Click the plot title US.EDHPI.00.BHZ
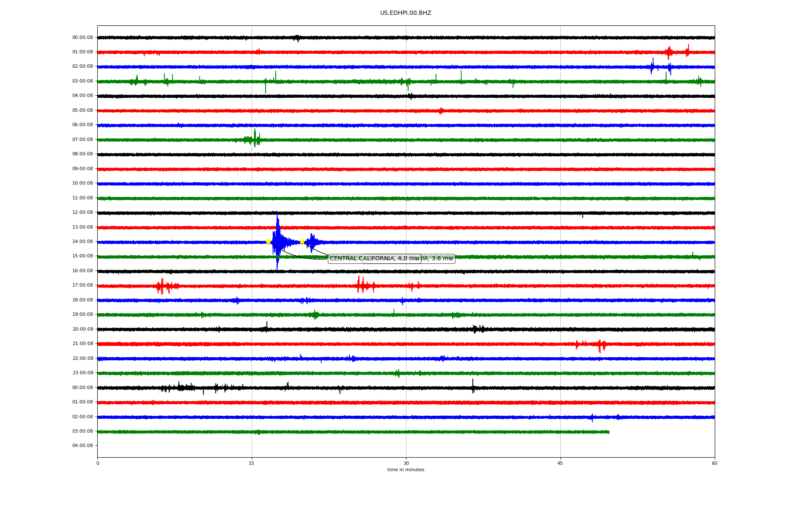Screen dimensions: 812x508 405,13
